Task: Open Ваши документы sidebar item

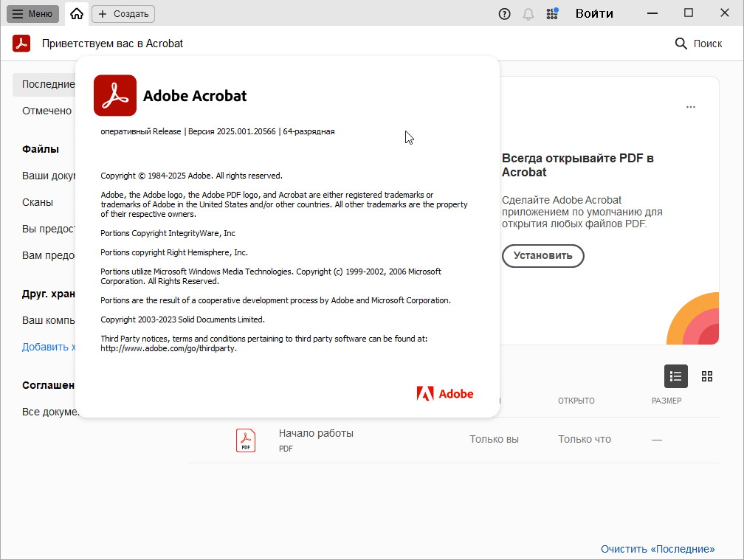Action: pyautogui.click(x=49, y=176)
